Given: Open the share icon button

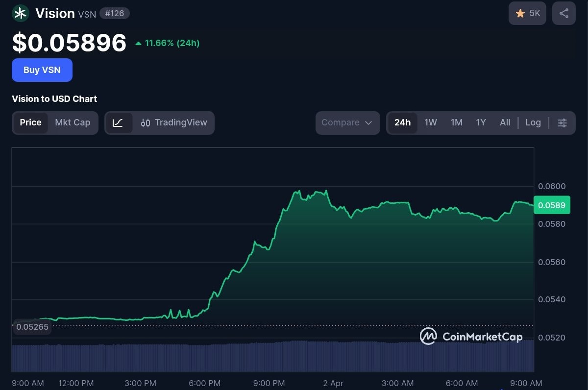Looking at the screenshot, I should [x=564, y=13].
